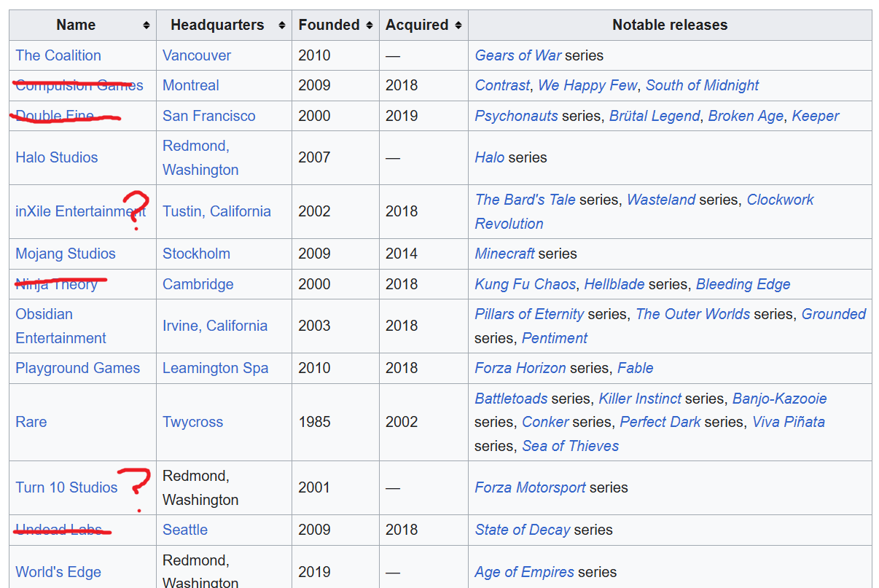Open The Bard's Tale link

click(526, 200)
